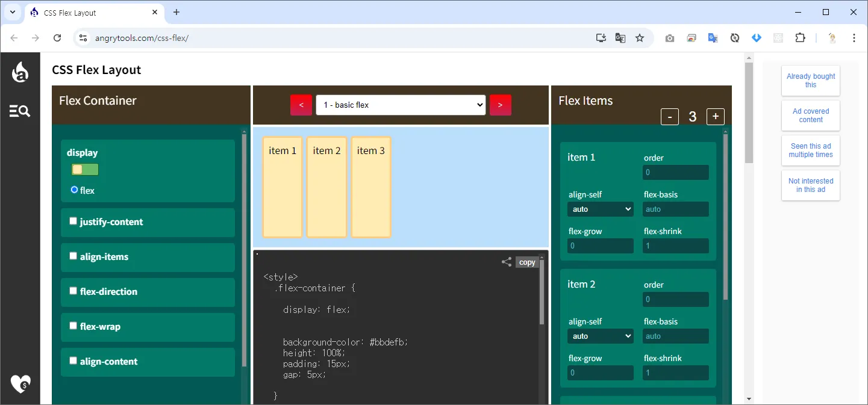Select the flex radio button
This screenshot has height=405, width=868.
point(74,190)
